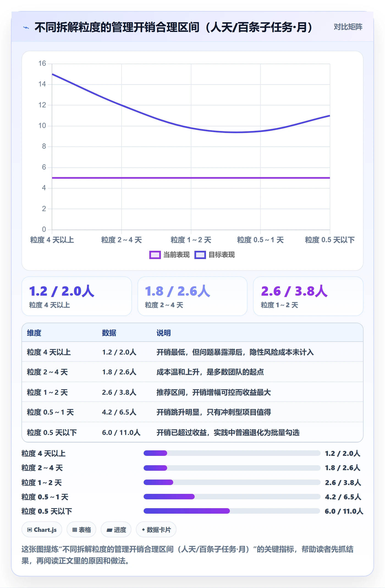This screenshot has width=385, height=588.
Task: Click the icon in 进度 chip
Action: click(109, 530)
